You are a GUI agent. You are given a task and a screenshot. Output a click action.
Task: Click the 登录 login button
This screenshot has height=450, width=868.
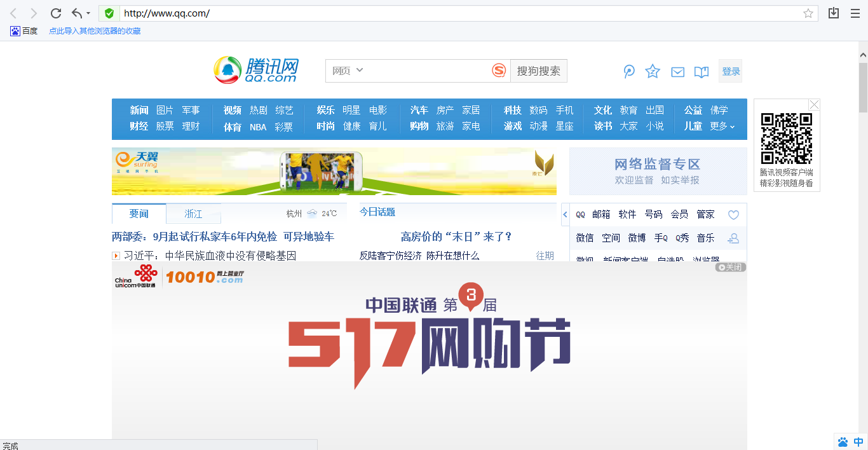click(x=731, y=71)
